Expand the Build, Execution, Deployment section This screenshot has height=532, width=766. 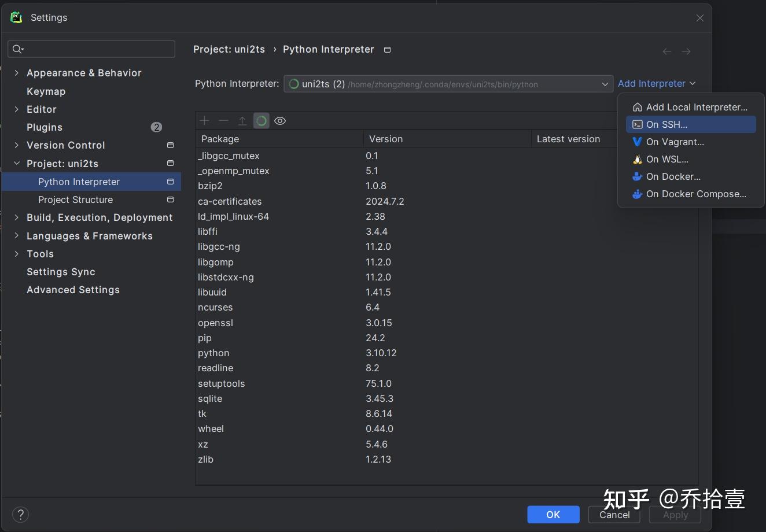(x=16, y=217)
